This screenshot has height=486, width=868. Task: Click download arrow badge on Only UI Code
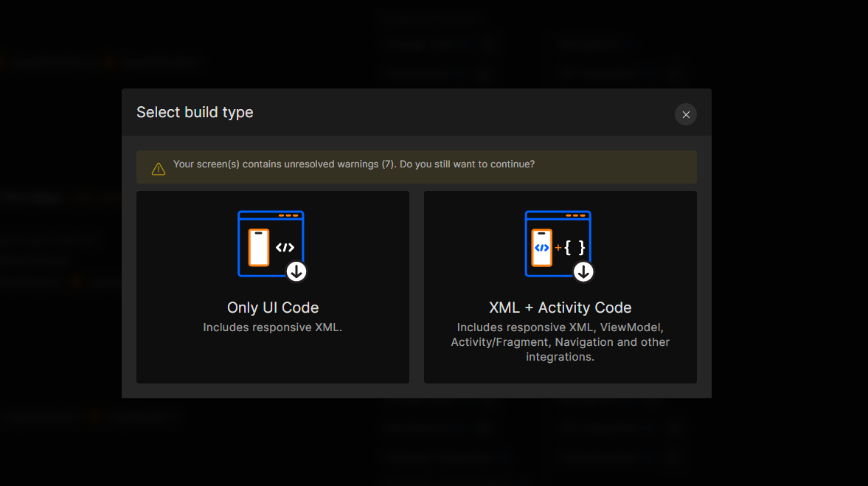(x=296, y=271)
